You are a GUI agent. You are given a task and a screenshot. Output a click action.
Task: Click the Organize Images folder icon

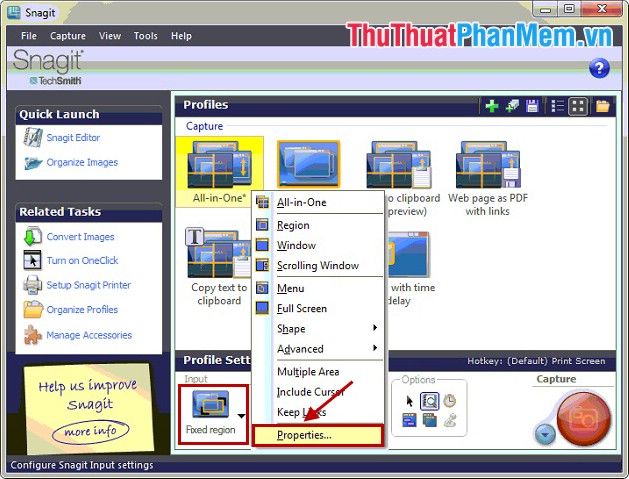pyautogui.click(x=33, y=163)
